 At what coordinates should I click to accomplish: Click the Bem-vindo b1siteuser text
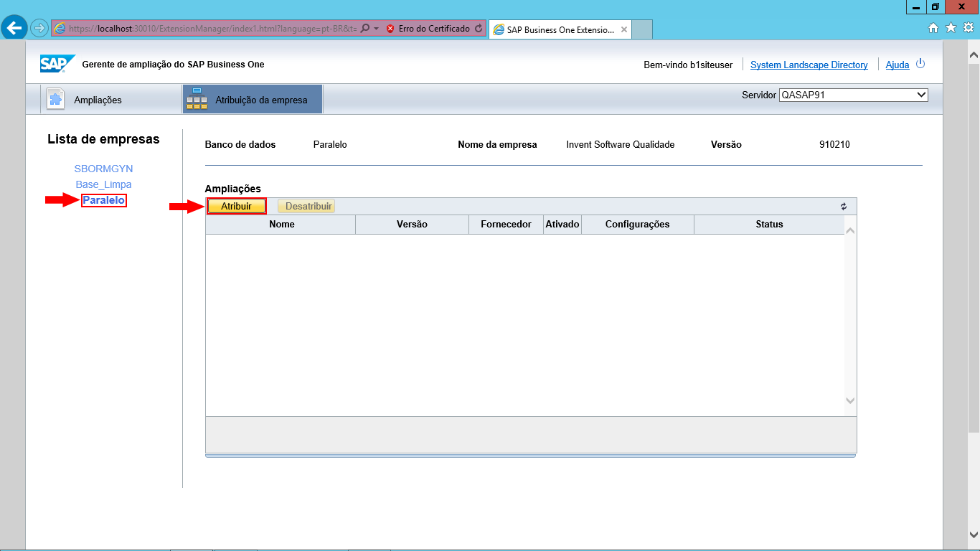click(688, 65)
